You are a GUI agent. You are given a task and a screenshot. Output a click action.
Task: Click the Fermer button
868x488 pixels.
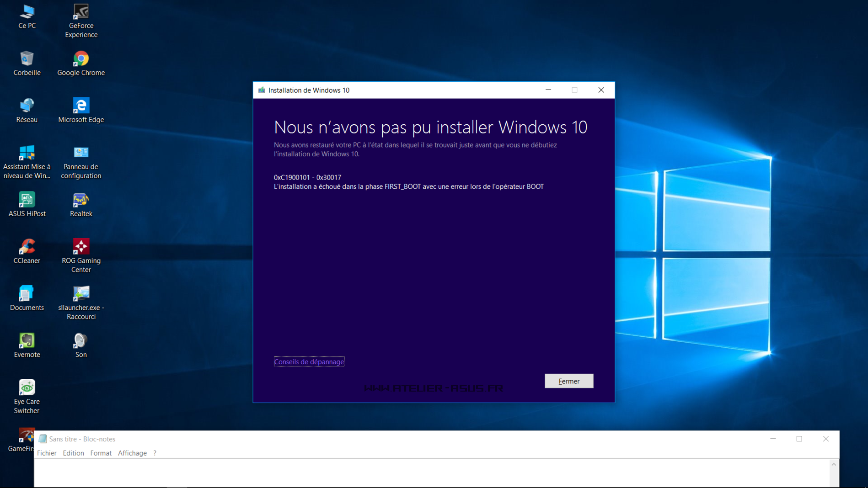pyautogui.click(x=568, y=381)
